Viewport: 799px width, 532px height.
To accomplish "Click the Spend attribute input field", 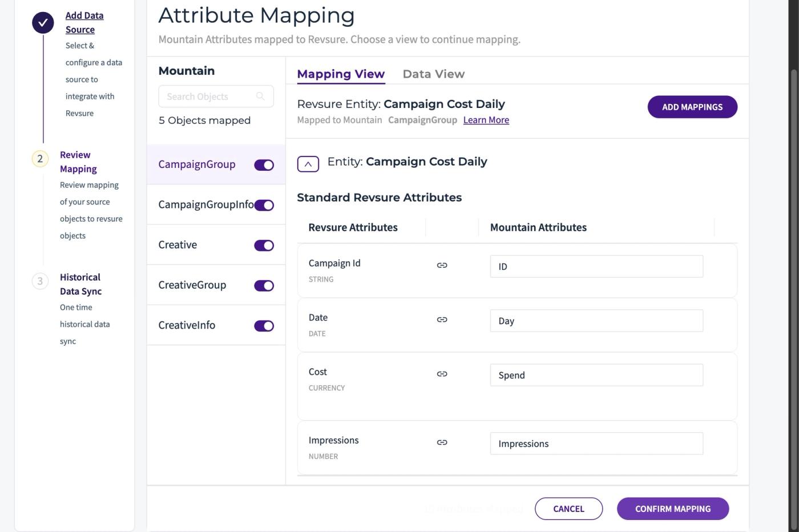I will [x=596, y=375].
